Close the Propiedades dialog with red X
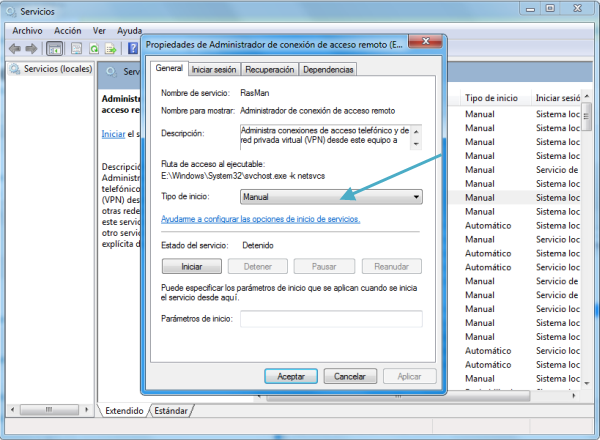 [426, 41]
